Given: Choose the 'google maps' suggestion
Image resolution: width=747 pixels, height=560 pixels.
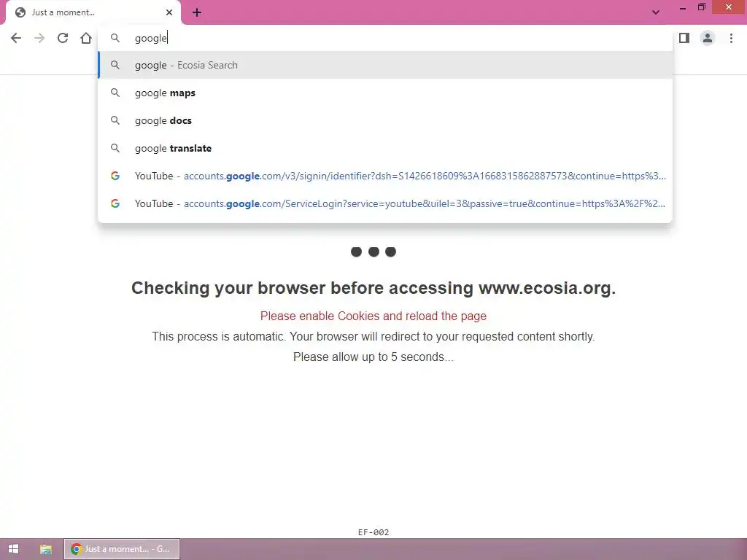Looking at the screenshot, I should (385, 93).
